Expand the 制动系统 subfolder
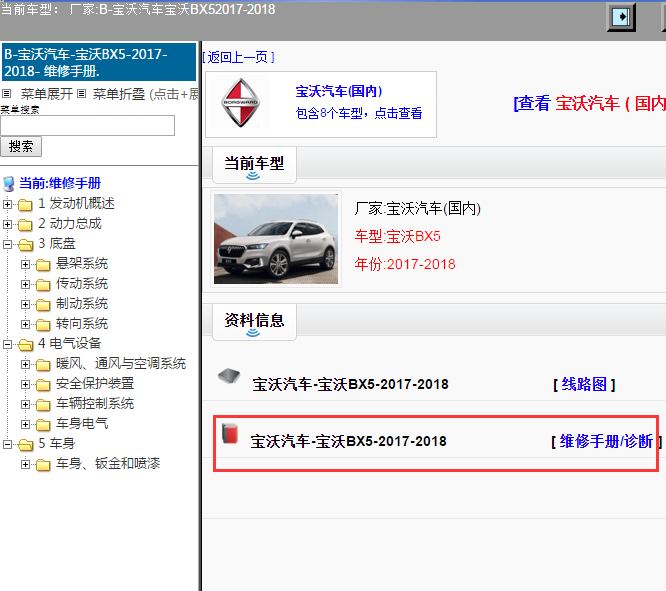Viewport: 666px width, 591px height. click(25, 304)
